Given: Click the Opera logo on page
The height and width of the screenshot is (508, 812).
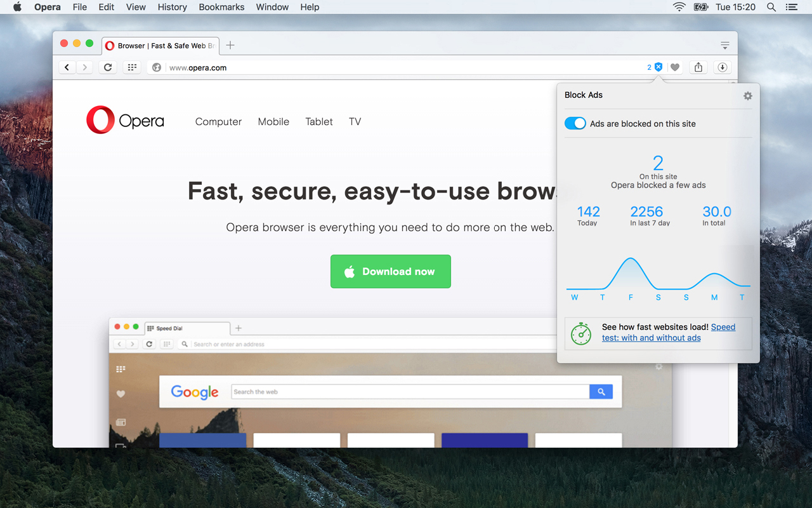Looking at the screenshot, I should point(125,120).
